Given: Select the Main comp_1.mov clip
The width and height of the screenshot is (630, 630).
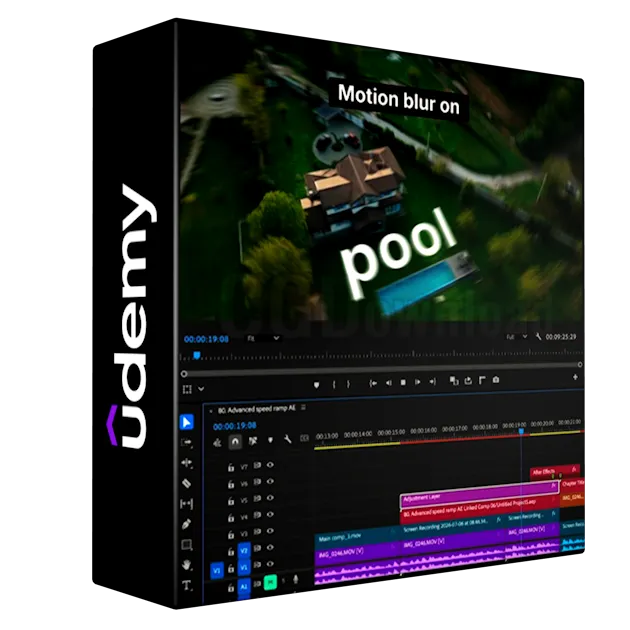Looking at the screenshot, I should click(x=358, y=536).
